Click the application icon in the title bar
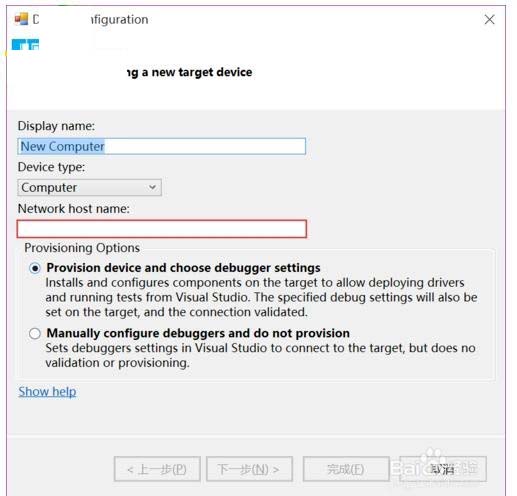Screen dimensions: 517x496 coord(21,19)
